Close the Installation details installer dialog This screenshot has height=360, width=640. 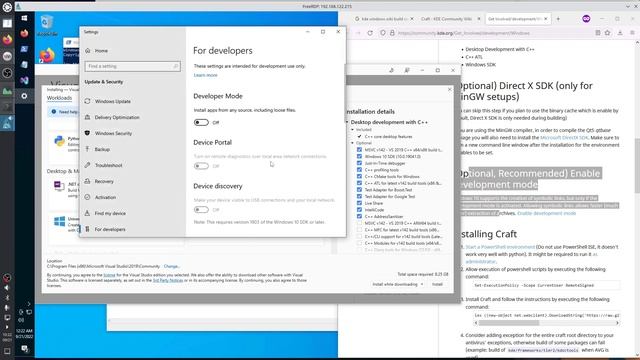tap(450, 89)
